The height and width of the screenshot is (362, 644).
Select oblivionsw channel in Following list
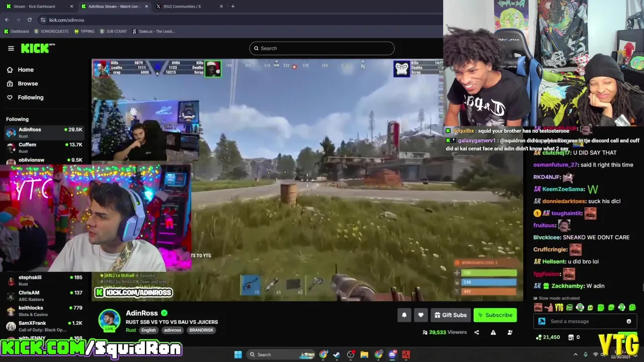[44, 160]
